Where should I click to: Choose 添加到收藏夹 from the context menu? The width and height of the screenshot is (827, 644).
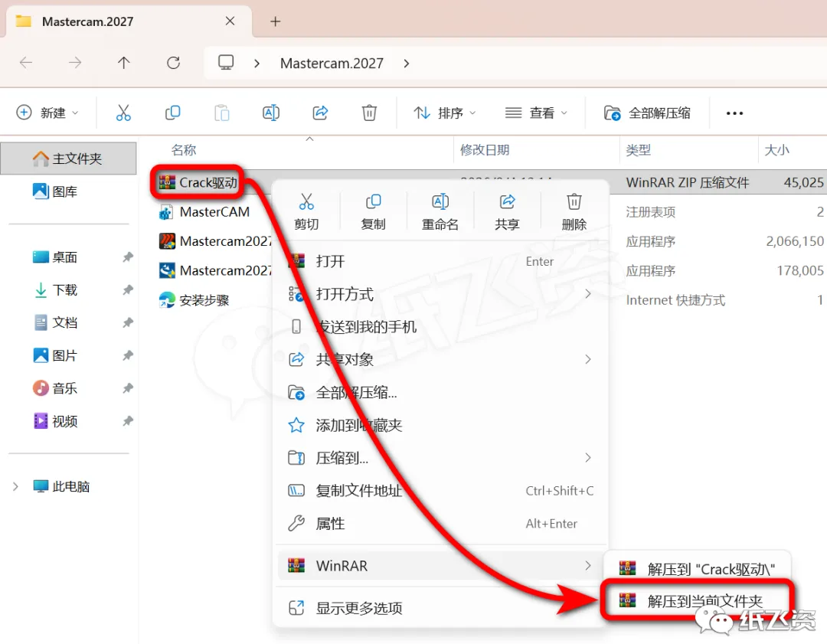(x=440, y=425)
